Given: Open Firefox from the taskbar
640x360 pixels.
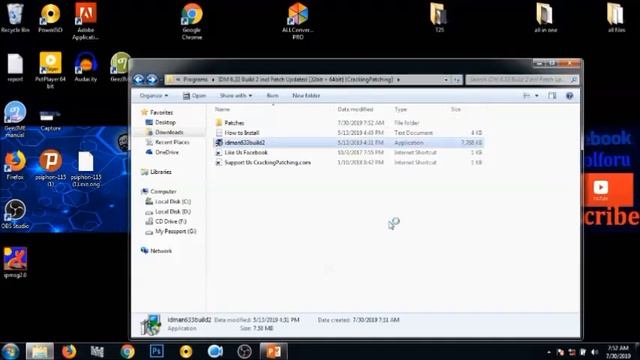Looking at the screenshot, I should [x=69, y=351].
